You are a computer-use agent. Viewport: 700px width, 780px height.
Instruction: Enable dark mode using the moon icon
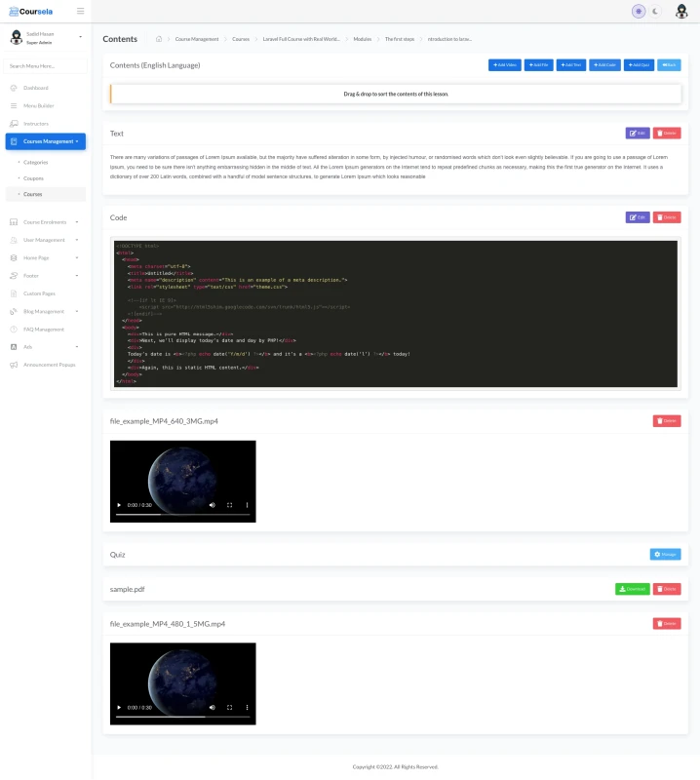(x=656, y=12)
